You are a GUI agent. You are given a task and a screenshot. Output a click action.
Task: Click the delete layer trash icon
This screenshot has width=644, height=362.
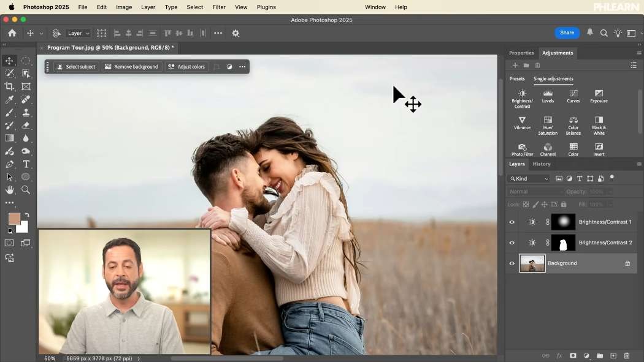(627, 355)
